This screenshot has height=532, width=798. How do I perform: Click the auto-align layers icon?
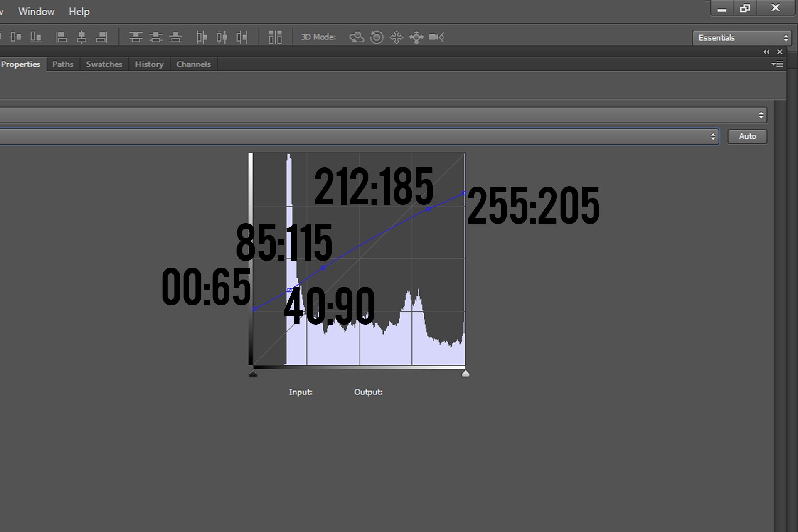point(275,37)
